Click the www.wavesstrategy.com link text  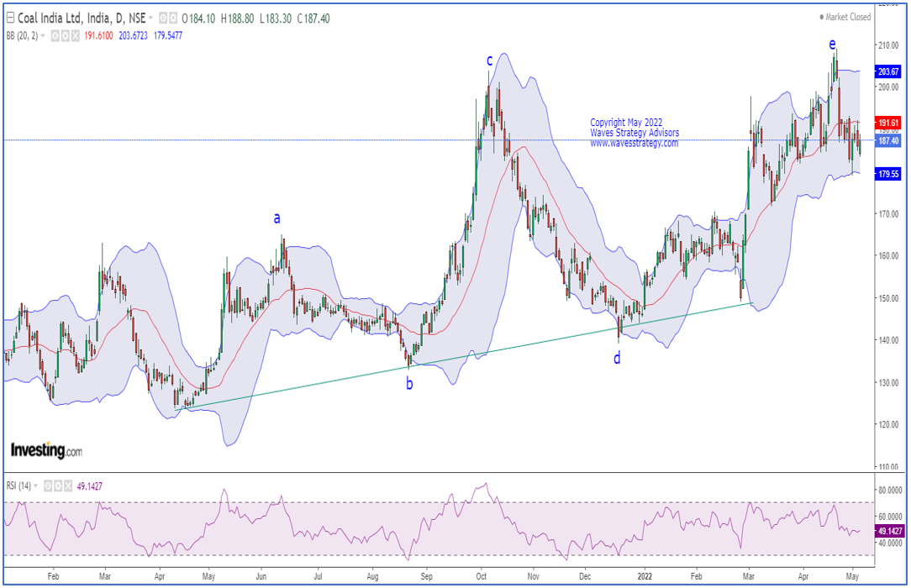click(x=634, y=143)
